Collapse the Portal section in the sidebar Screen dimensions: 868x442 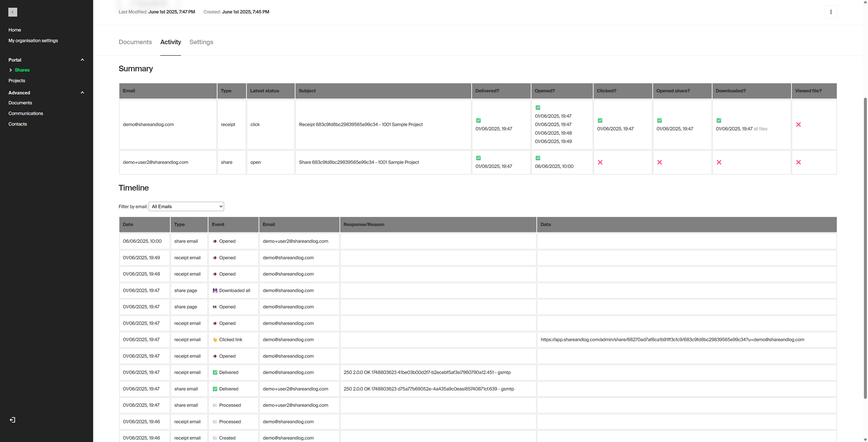tap(82, 59)
